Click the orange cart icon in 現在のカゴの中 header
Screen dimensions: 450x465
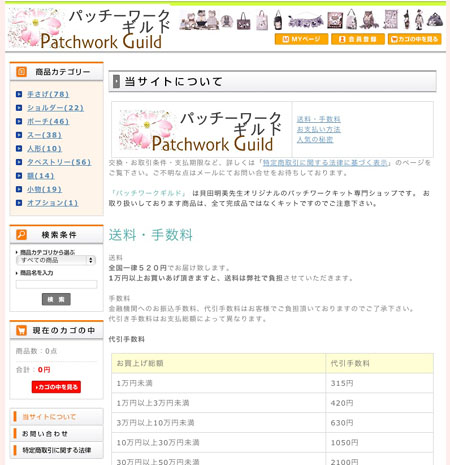pos(21,330)
